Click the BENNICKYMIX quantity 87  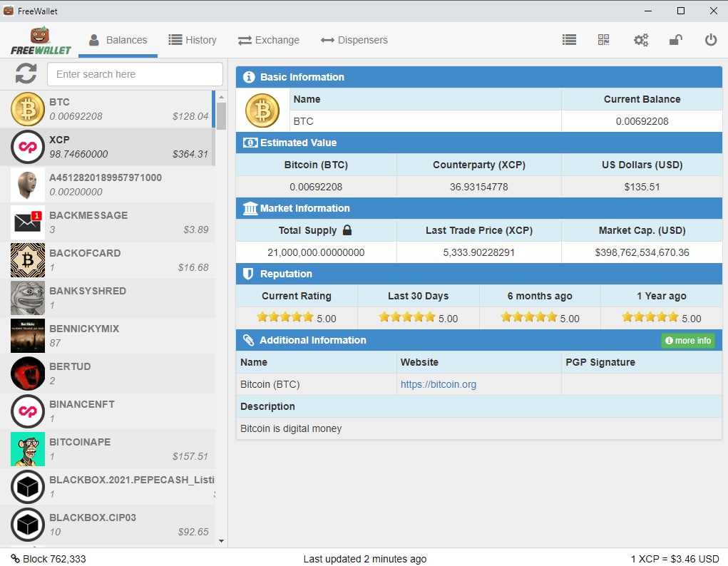click(x=55, y=343)
